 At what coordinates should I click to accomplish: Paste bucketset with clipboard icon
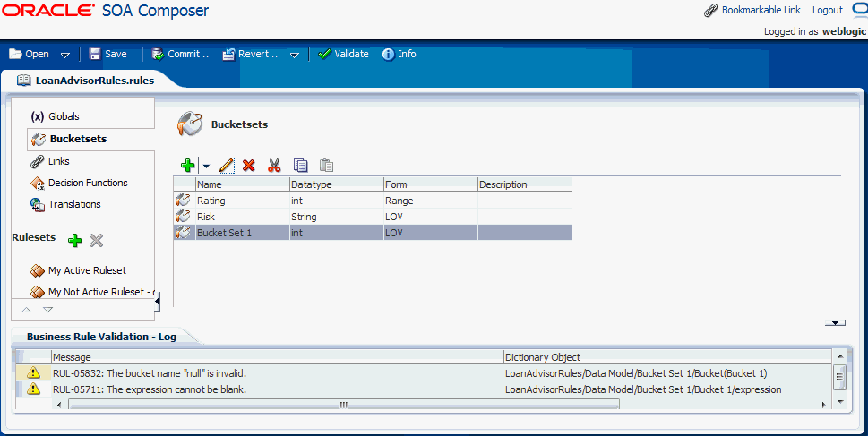[x=327, y=165]
